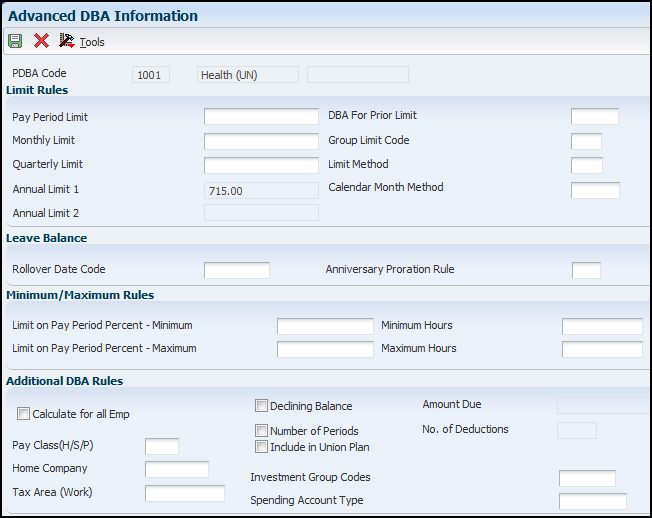Click Limit on Pay Period Percent Minimum field
652x518 pixels.
325,326
